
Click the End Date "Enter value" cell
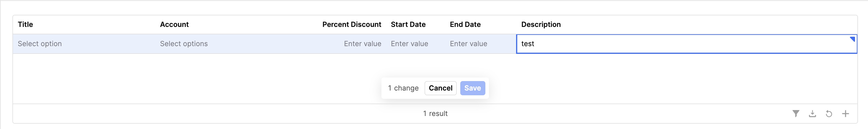click(x=468, y=43)
